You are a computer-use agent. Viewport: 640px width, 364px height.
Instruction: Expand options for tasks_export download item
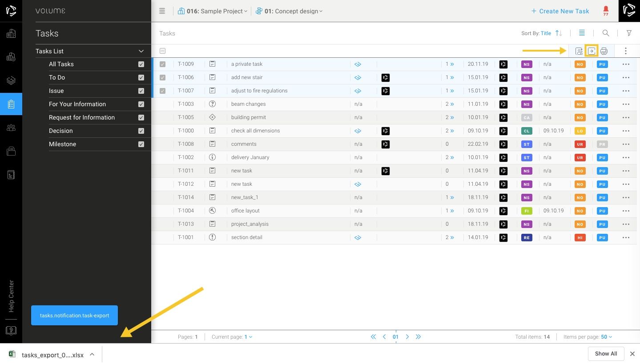[92, 354]
